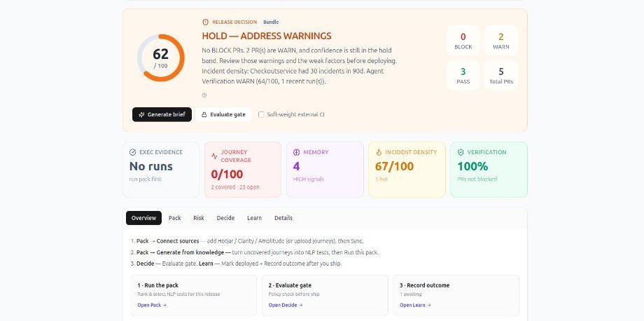
Task: Click the '1 · Run the pack' card title
Action: 157,285
